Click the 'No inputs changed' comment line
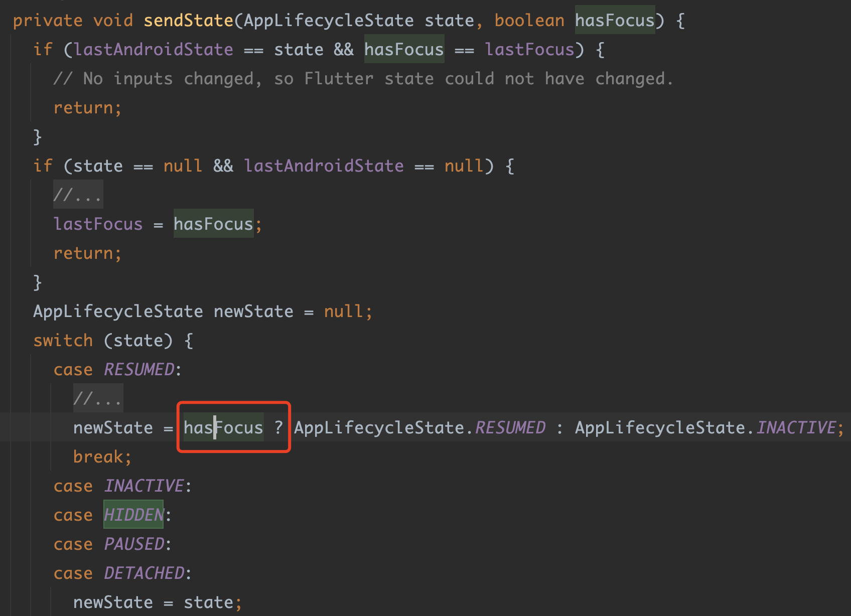The width and height of the screenshot is (851, 616). 363,79
